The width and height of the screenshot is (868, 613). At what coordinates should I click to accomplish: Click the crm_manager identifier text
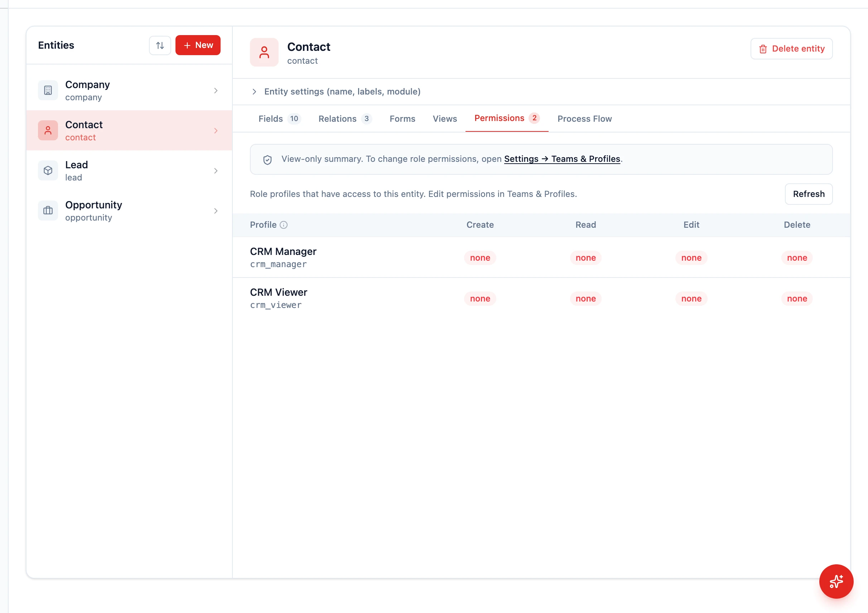[x=278, y=264]
